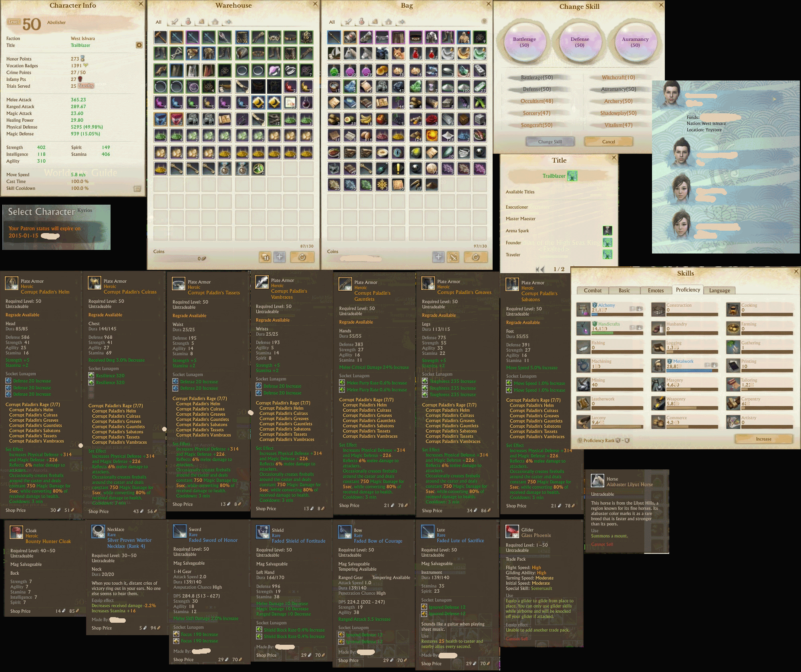This screenshot has height=672, width=801.
Task: Click the sort refresh button in Warehouse
Action: 302,257
